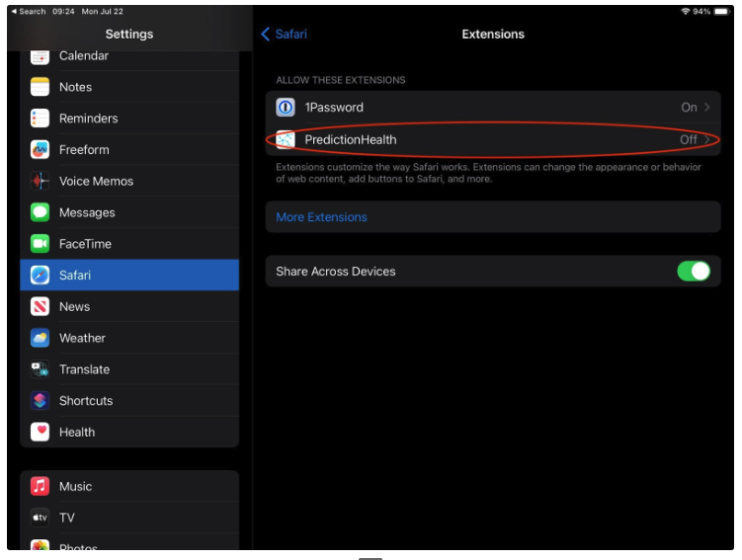Click the 09:24 clock in status bar
742x560 pixels.
coord(63,11)
